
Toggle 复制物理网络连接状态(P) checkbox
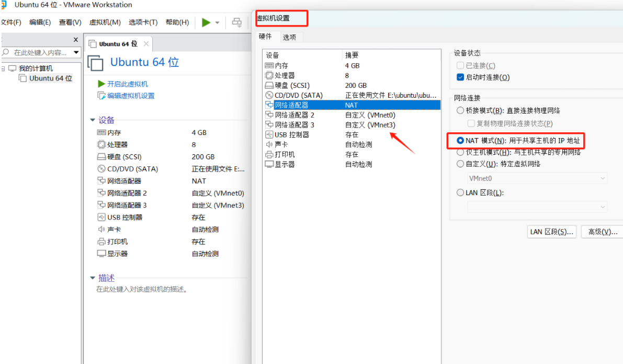(x=471, y=123)
